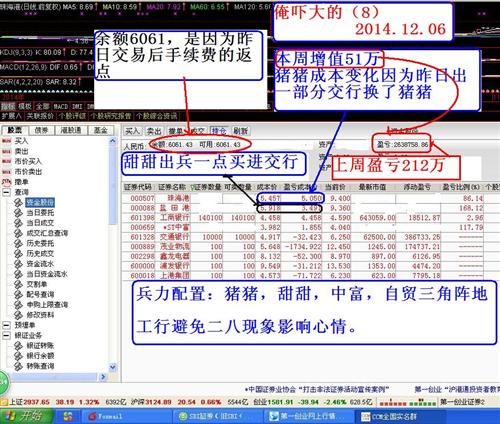Viewport: 500px width, 424px height.
Task: Click the 买入 buy icon in sidebar
Action: (6, 141)
